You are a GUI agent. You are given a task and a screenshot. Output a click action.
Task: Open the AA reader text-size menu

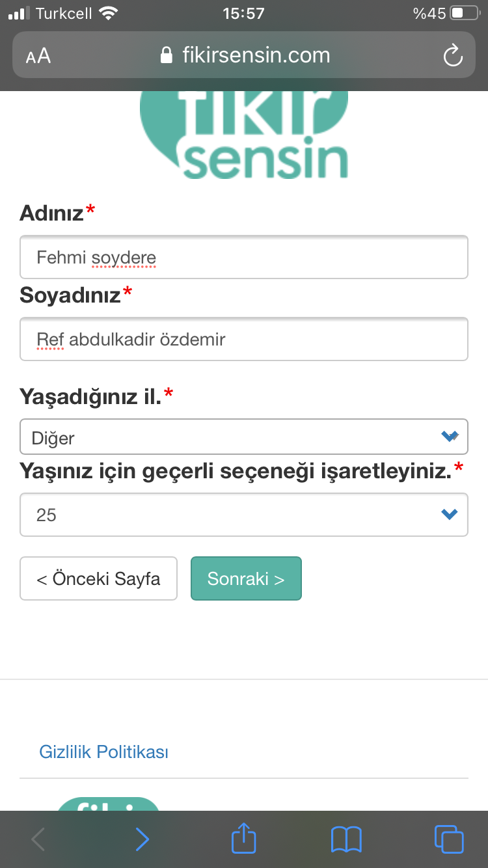pos(38,56)
